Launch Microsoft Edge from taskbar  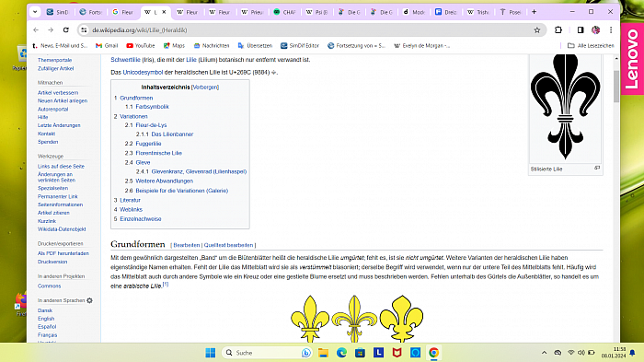click(341, 353)
